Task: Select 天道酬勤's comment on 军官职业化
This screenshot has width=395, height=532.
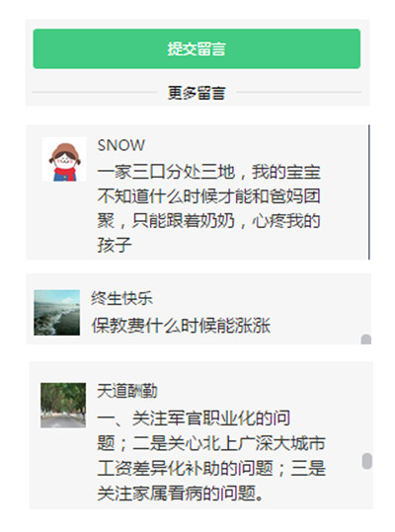Action: [x=211, y=456]
